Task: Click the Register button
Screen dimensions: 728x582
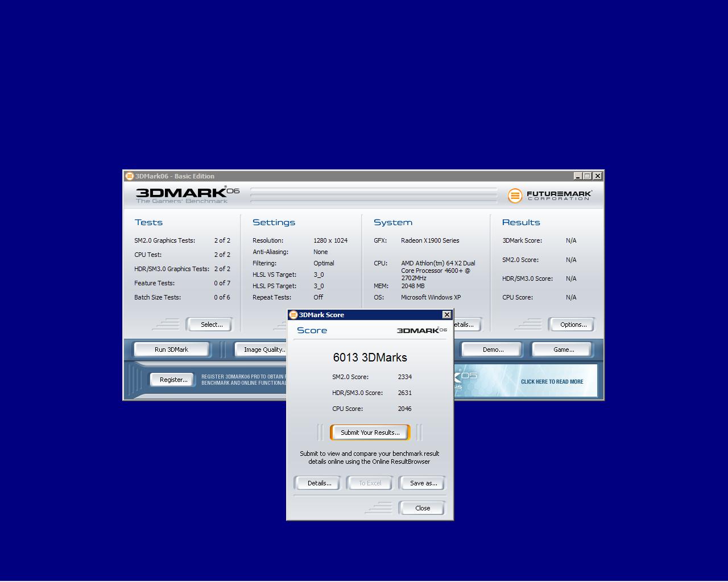Action: (x=173, y=380)
